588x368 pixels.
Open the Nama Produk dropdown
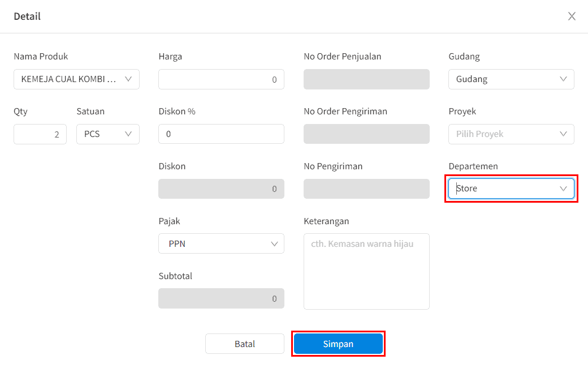point(76,79)
